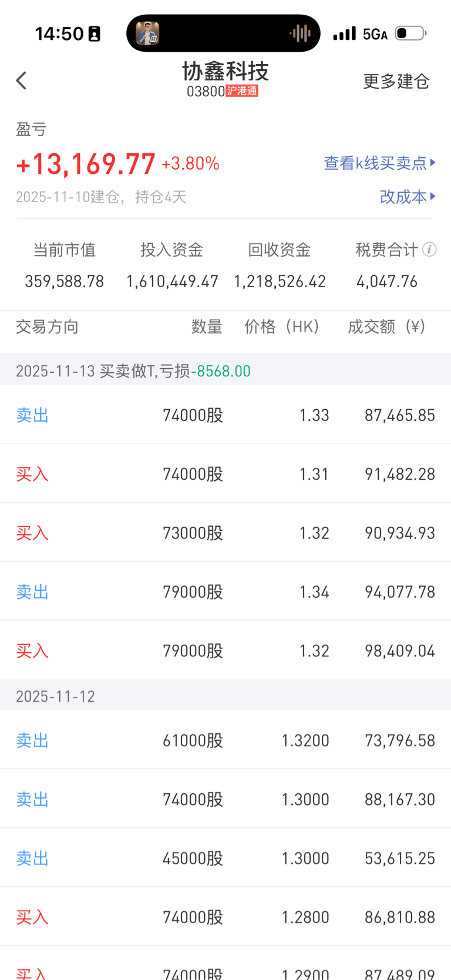Select 卖出 45000股 row
Screen dimensions: 451x980
tap(225, 857)
